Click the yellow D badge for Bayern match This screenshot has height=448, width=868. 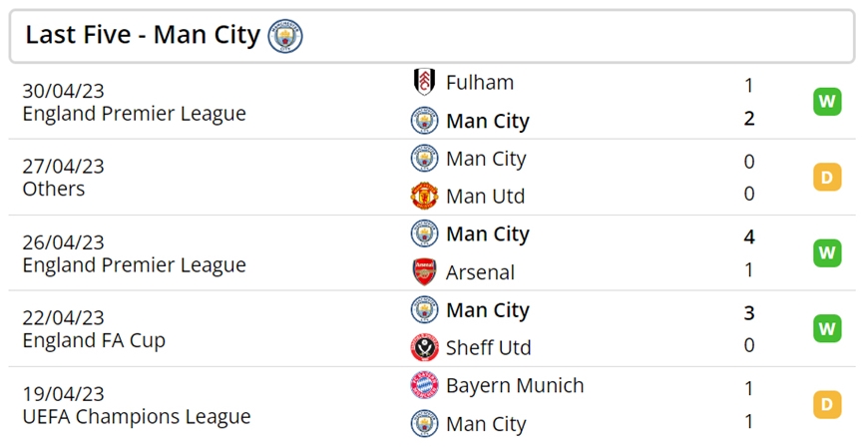pos(827,404)
